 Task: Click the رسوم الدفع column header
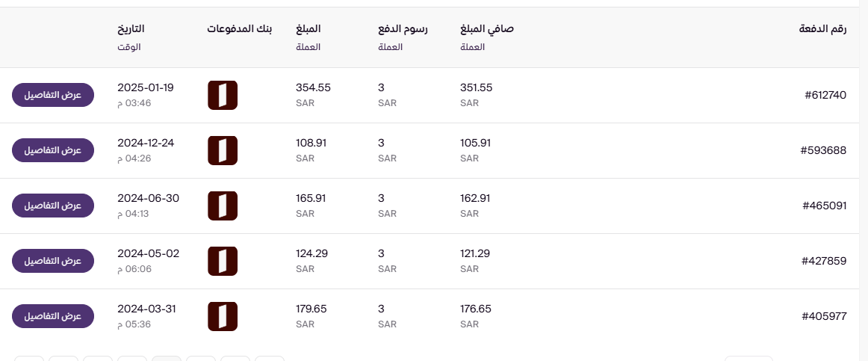[403, 29]
